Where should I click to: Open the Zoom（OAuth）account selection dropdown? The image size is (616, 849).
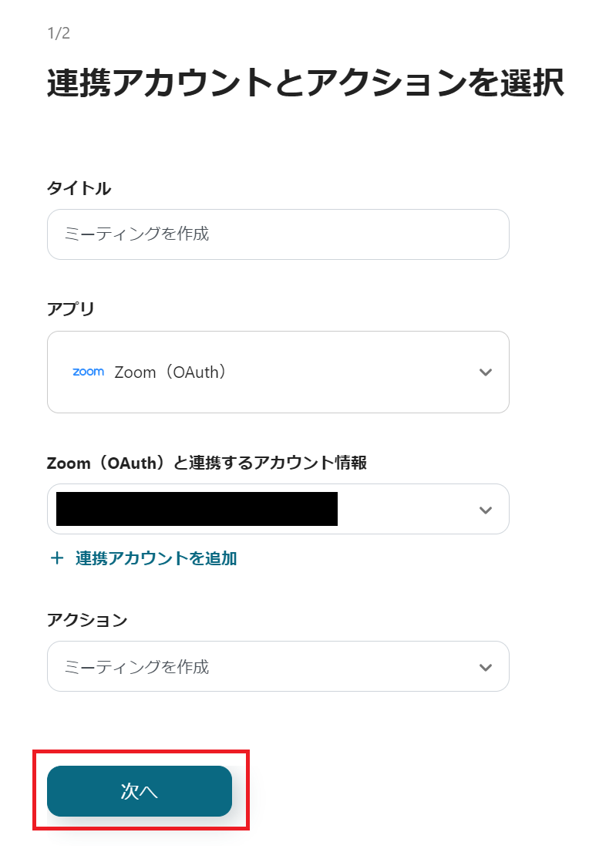click(278, 509)
